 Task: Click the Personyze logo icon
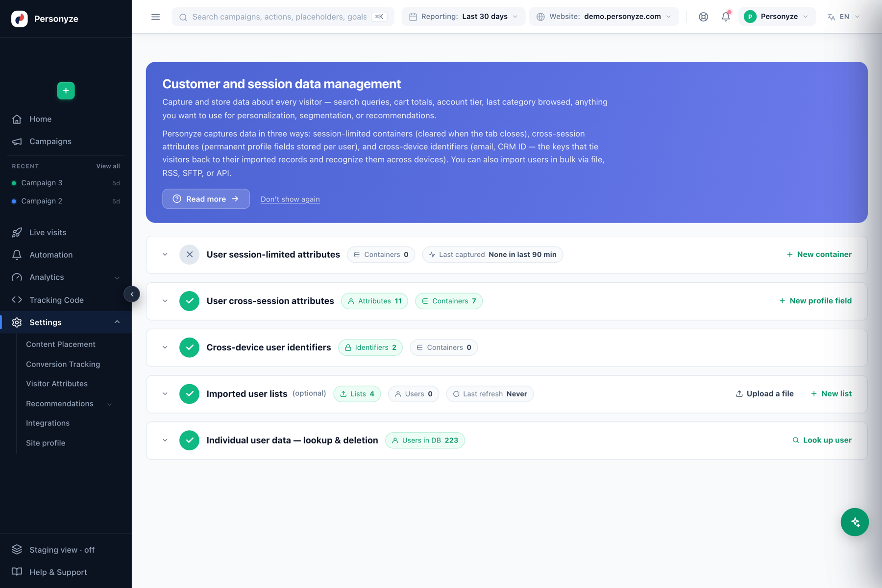pyautogui.click(x=20, y=19)
